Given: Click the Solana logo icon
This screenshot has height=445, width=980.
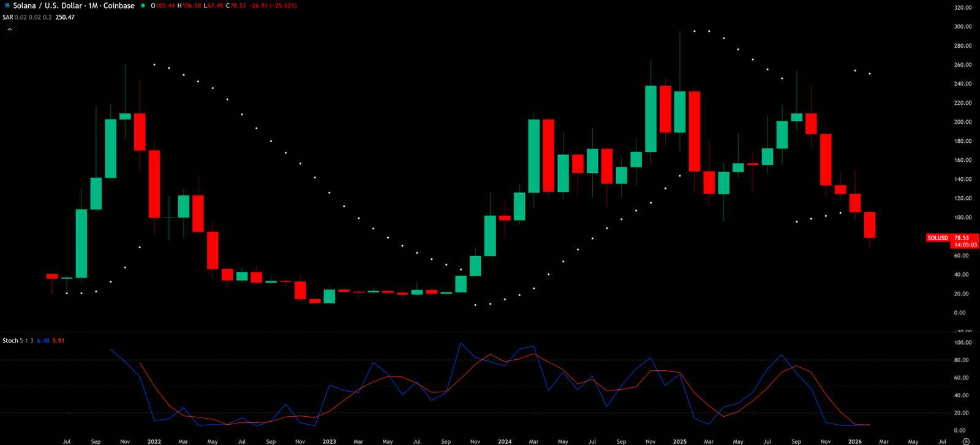Looking at the screenshot, I should [x=7, y=6].
